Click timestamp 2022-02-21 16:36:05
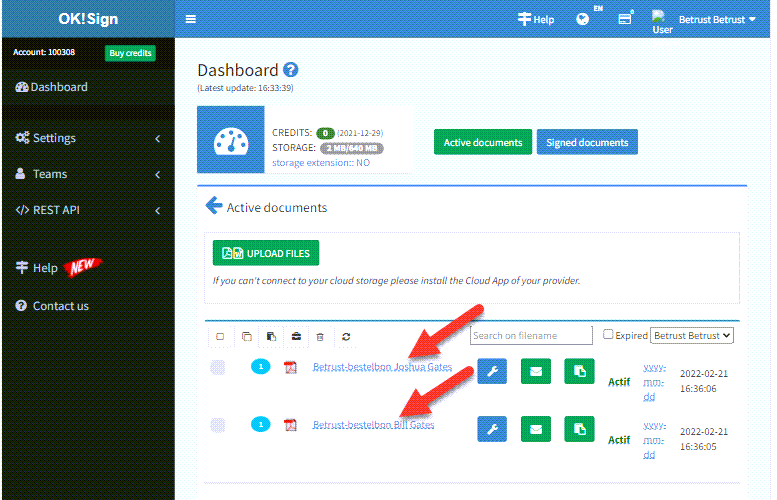The width and height of the screenshot is (777, 500). (703, 439)
